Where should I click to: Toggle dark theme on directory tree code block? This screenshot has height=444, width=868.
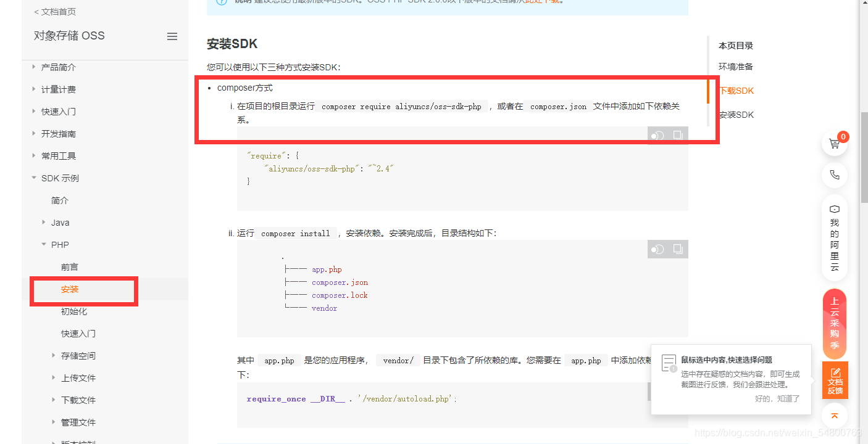tap(657, 249)
